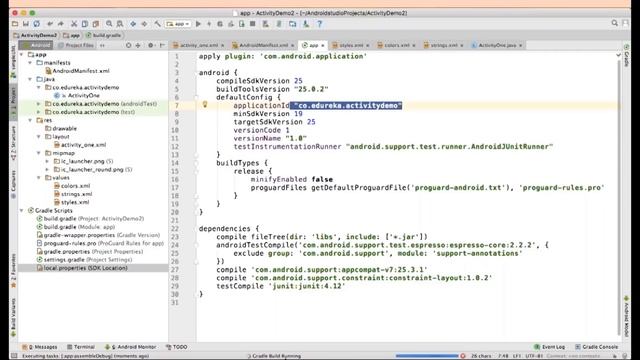Click the Gradle build progress bar
Screen dimensions: 640x360
pyautogui.click(x=427, y=356)
